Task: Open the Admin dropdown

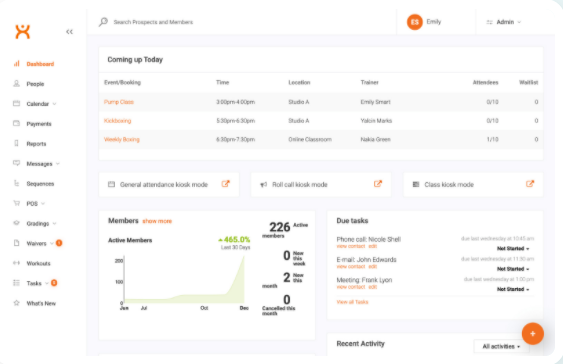Action: [x=504, y=22]
